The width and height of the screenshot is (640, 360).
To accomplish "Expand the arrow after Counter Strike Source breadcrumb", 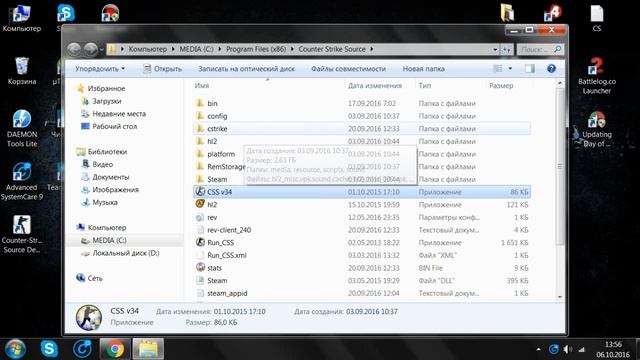I will click(372, 49).
